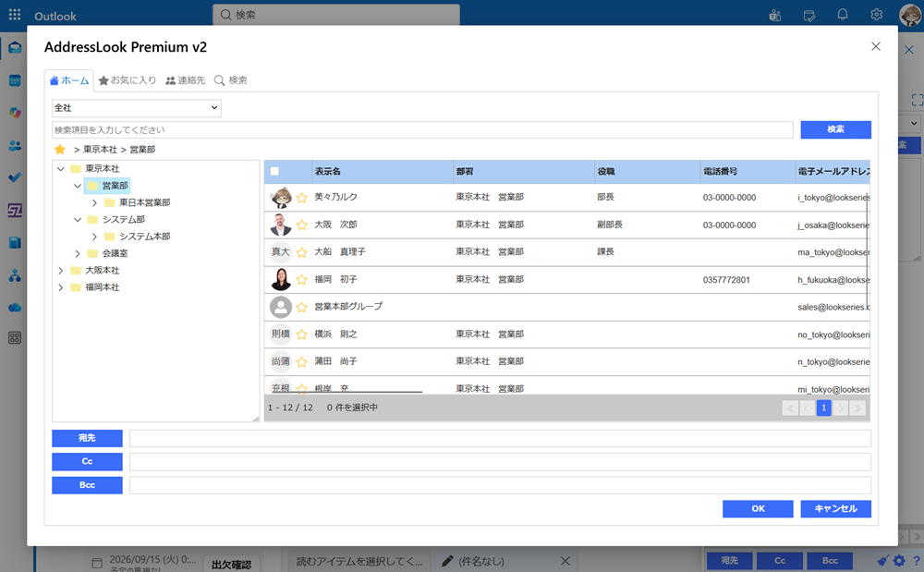This screenshot has height=572, width=924.
Task: Expand the 会議室 tree node
Action: (x=78, y=254)
